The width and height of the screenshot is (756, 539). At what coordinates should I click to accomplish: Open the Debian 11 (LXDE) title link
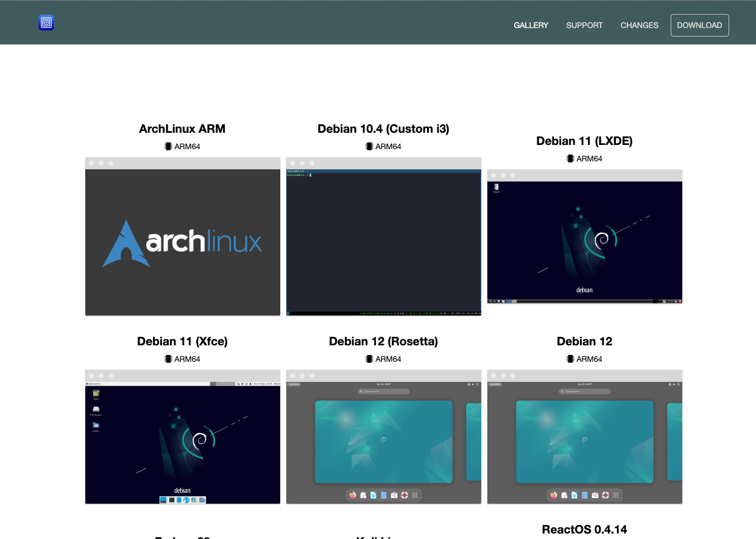point(584,141)
